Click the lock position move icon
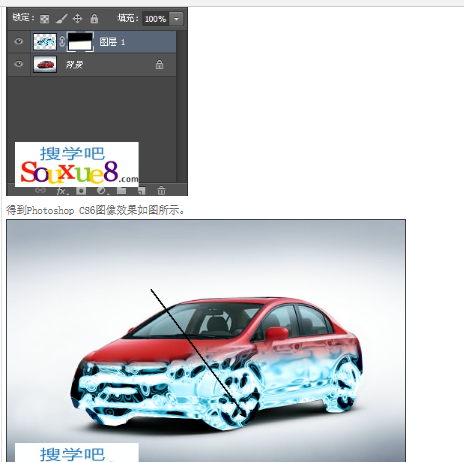The width and height of the screenshot is (464, 462). (77, 19)
